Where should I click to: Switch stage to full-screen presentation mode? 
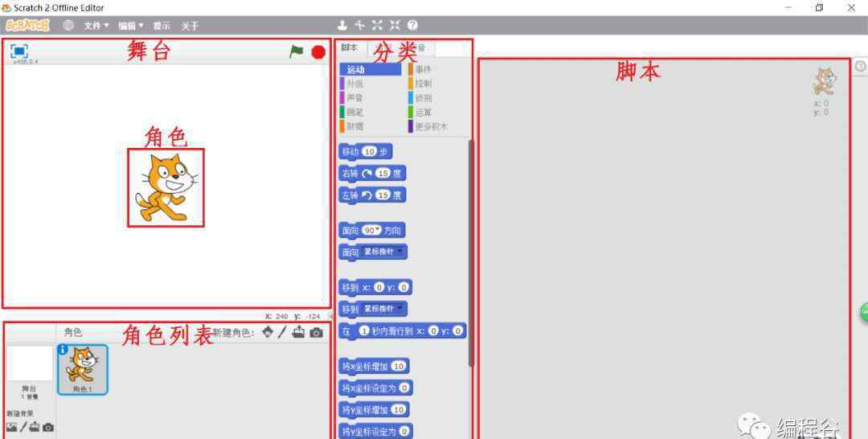[x=19, y=51]
